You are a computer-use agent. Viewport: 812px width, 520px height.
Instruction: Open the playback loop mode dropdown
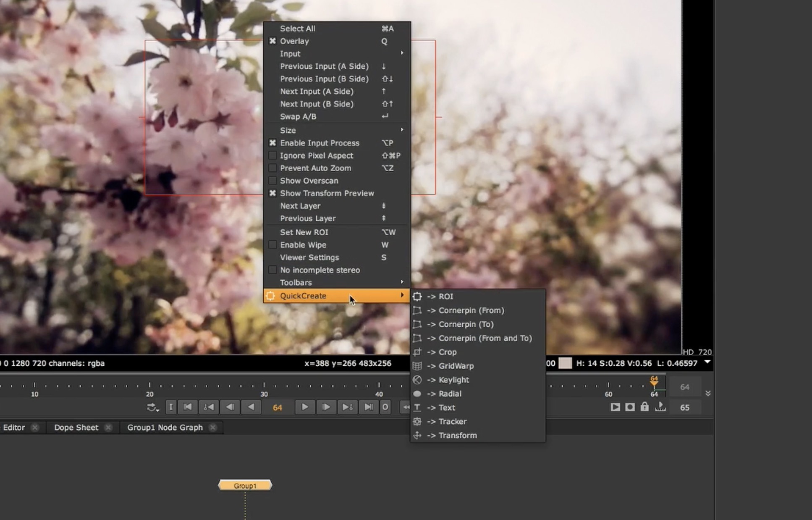click(x=152, y=407)
